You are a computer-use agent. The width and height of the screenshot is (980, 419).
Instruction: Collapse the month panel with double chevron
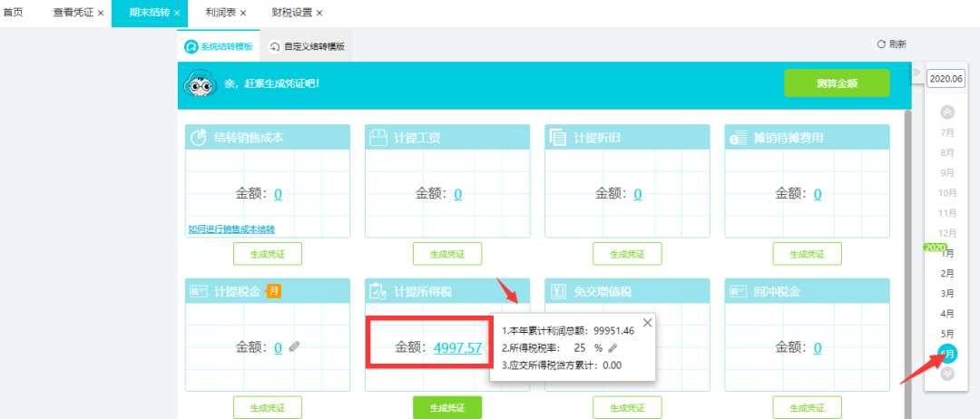[x=916, y=73]
